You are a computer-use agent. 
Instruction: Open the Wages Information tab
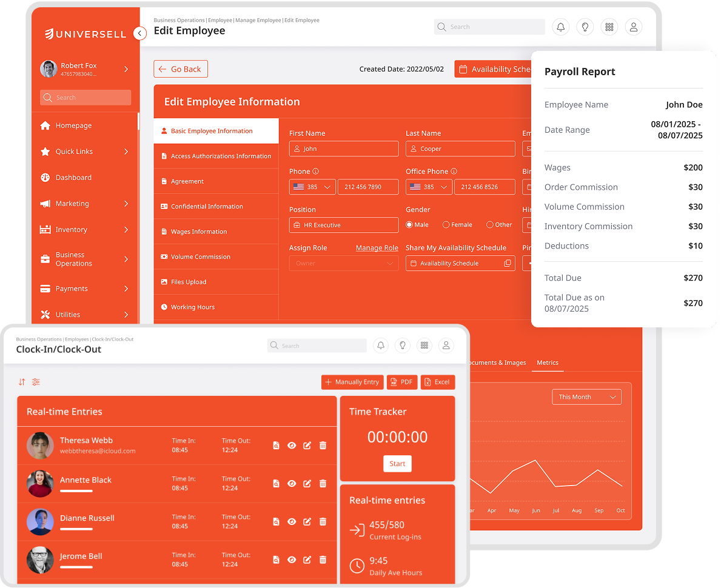tap(216, 232)
